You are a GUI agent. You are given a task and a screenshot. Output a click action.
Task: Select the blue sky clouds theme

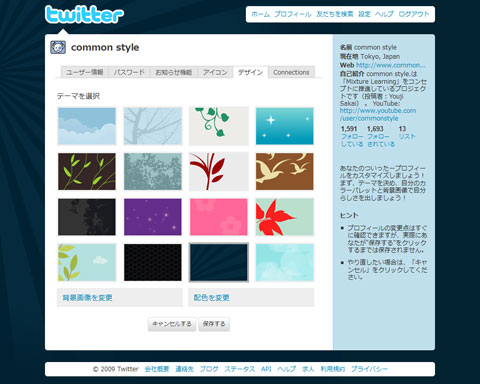point(87,126)
